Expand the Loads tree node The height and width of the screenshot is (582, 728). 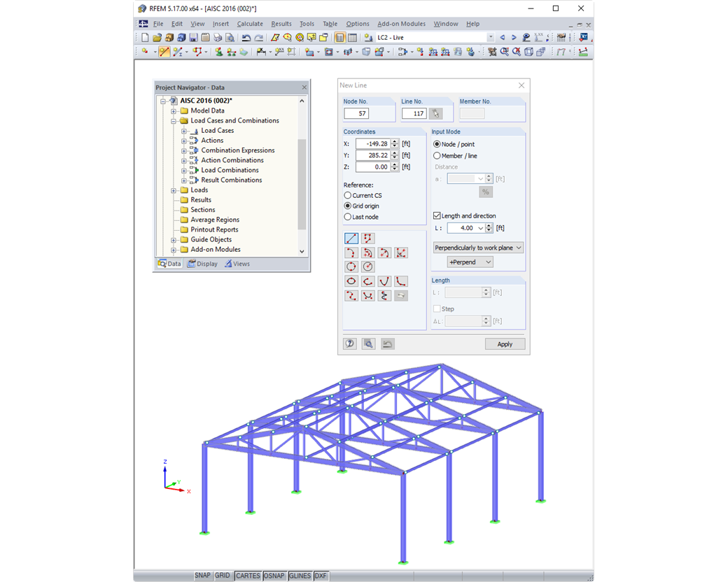coord(174,190)
